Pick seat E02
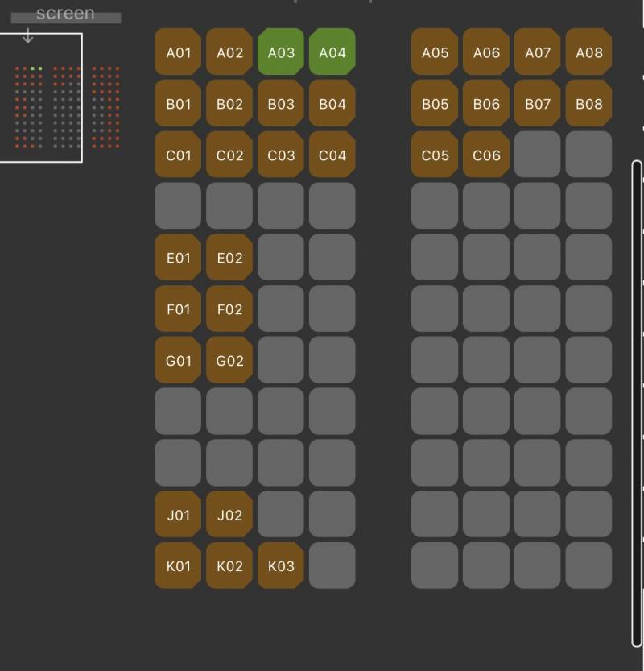This screenshot has height=671, width=644. pos(229,257)
